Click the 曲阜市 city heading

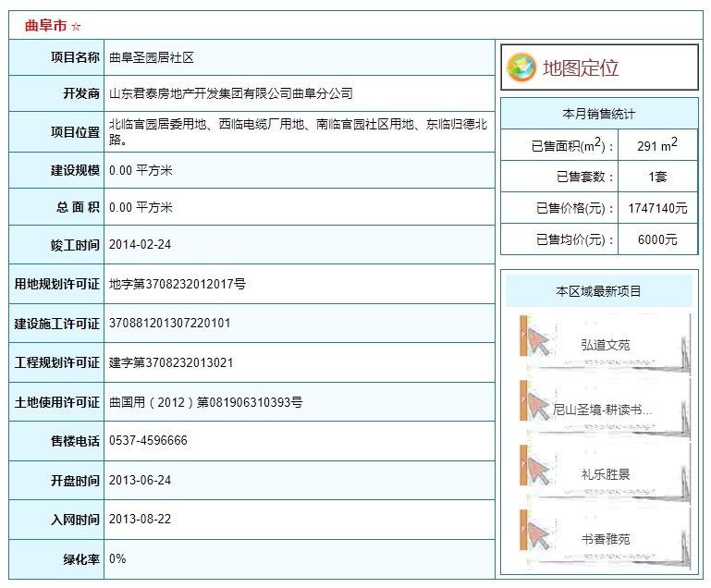point(46,25)
